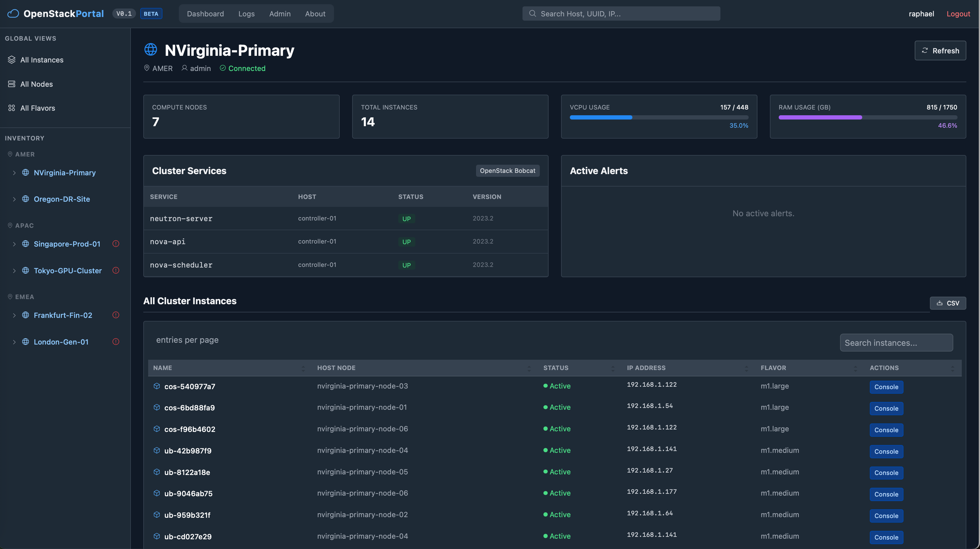Sort instances by the Status column arrows
Viewport: 980px width, 549px height.
(613, 368)
